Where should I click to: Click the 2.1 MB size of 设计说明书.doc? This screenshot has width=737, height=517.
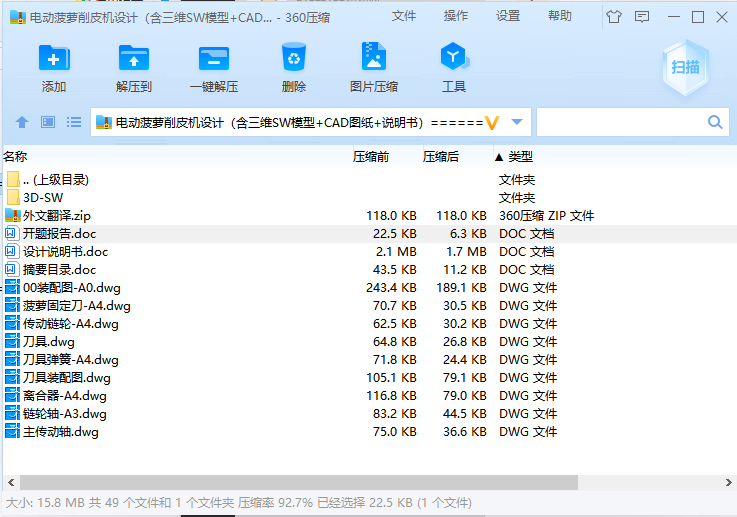coord(396,251)
